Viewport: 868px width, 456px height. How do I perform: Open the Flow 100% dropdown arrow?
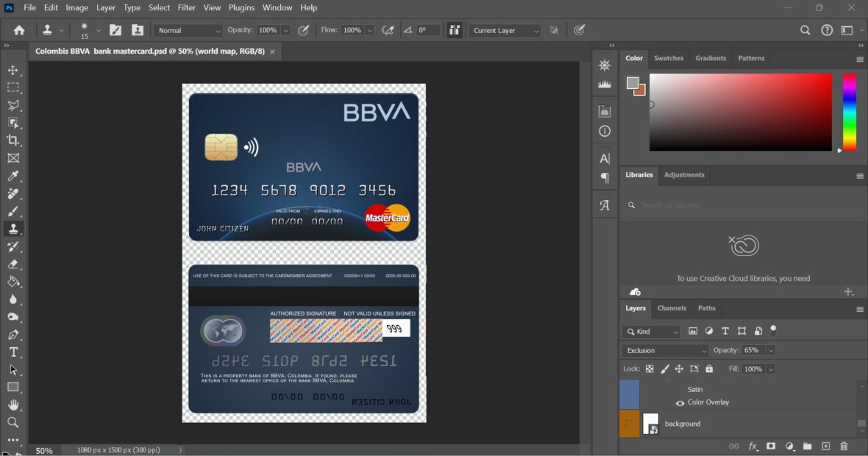(x=370, y=30)
